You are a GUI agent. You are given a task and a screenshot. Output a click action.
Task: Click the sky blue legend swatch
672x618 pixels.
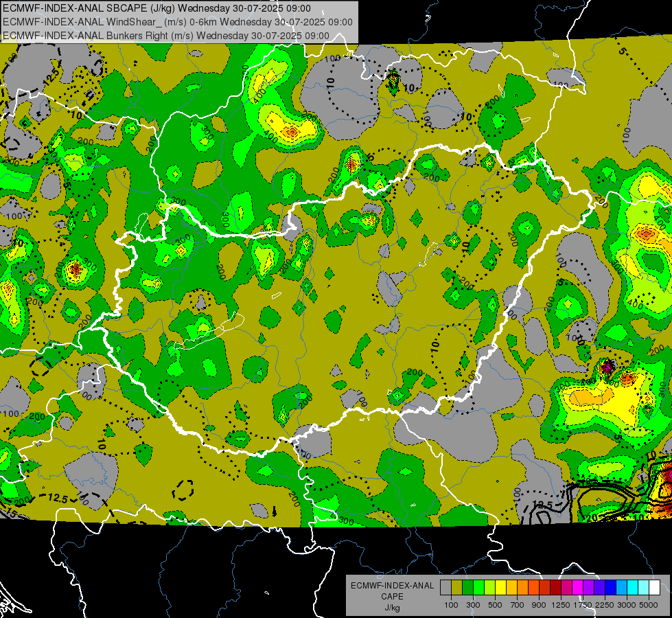(622, 588)
